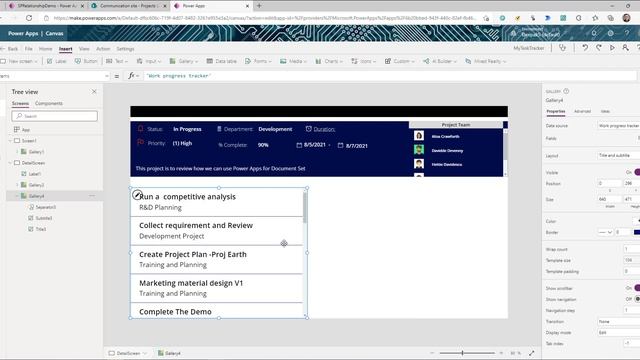This screenshot has width=640, height=360.
Task: Click the border color swatch
Action: pos(637,232)
